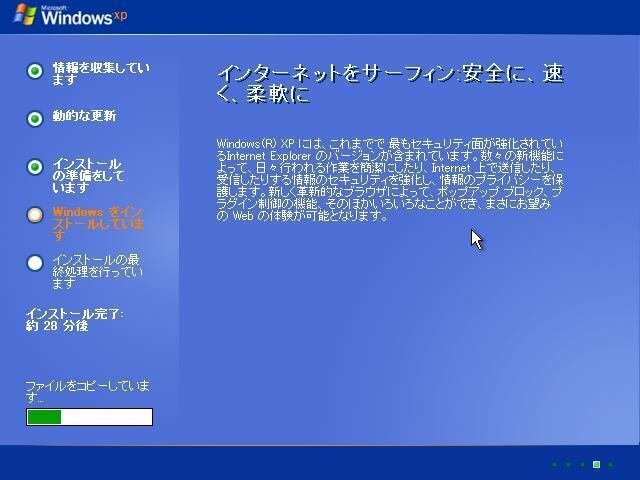Click the orange indicator for Windows をインストールしています

(35, 215)
